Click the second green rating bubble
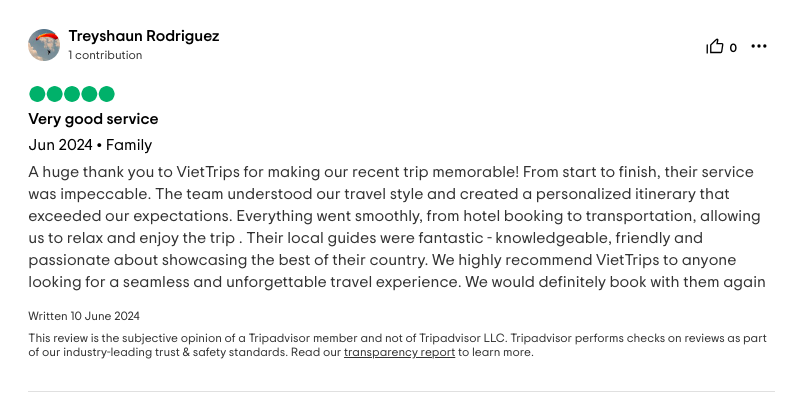The width and height of the screenshot is (808, 399). 55,94
